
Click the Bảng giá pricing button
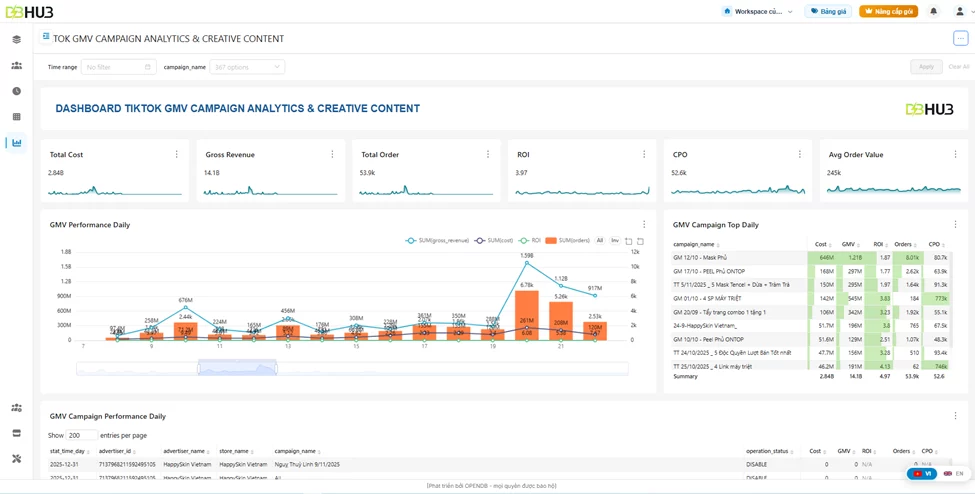[x=828, y=11]
